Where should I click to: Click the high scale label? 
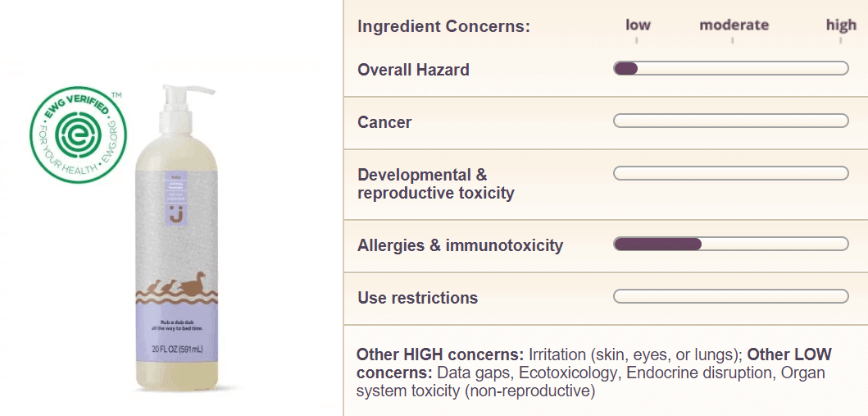tap(841, 25)
